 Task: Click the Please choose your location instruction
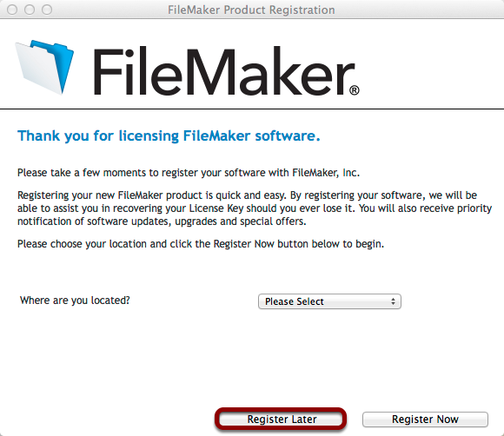[x=201, y=244]
